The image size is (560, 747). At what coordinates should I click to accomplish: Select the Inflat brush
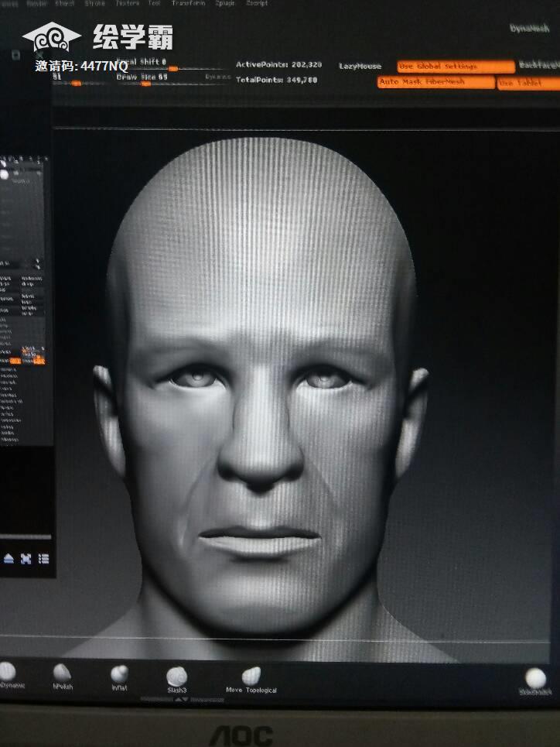tap(120, 678)
